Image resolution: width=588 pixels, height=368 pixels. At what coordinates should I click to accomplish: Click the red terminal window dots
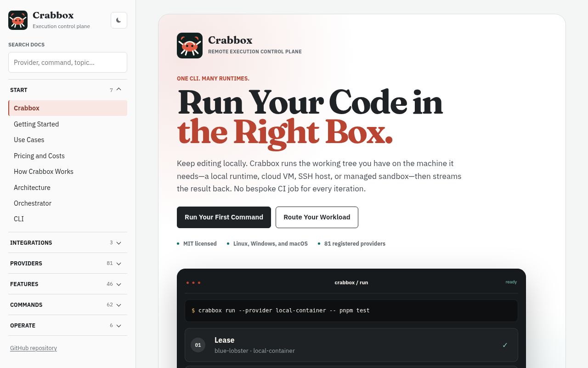coord(193,282)
